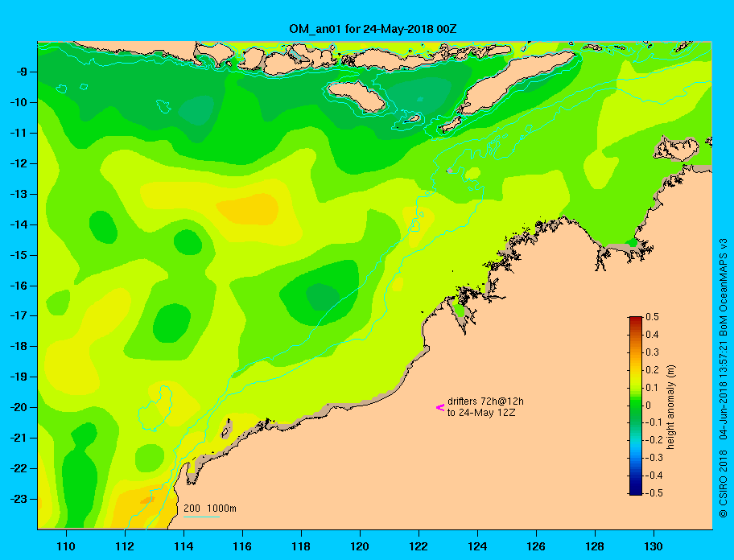
Task: Click the longitude axis label "130"
Action: pos(654,546)
